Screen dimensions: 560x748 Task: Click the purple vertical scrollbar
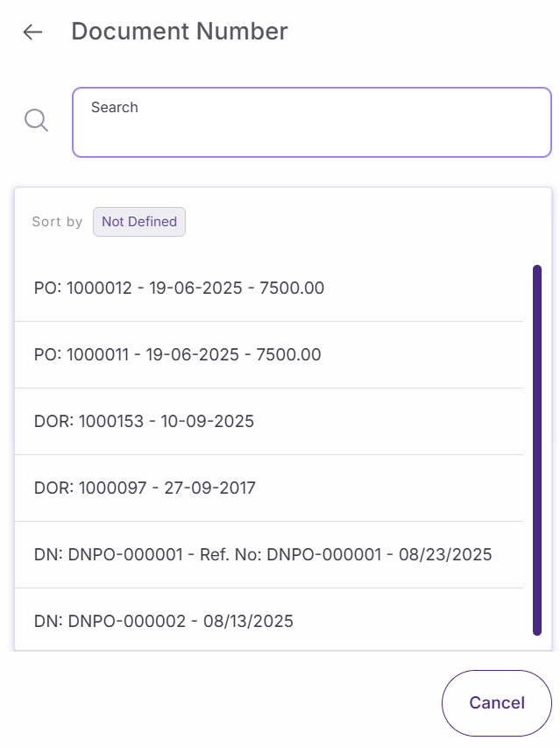pos(536,449)
